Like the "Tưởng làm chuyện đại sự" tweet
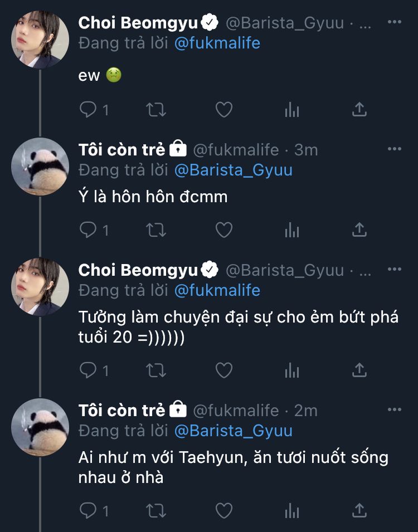 (x=223, y=369)
